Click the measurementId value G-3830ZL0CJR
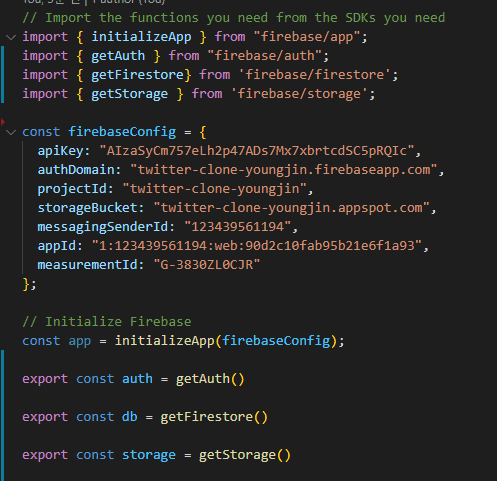This screenshot has height=481, width=497. (x=207, y=265)
